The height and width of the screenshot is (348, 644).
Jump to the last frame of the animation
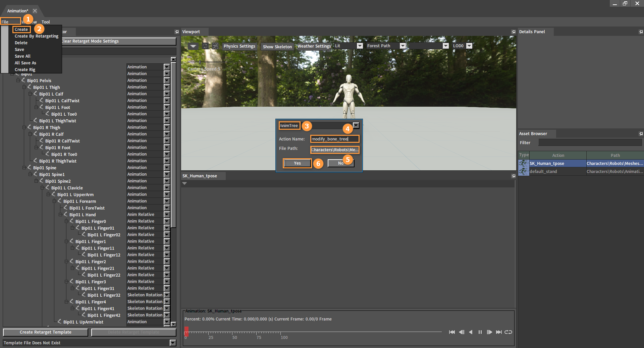[499, 332]
